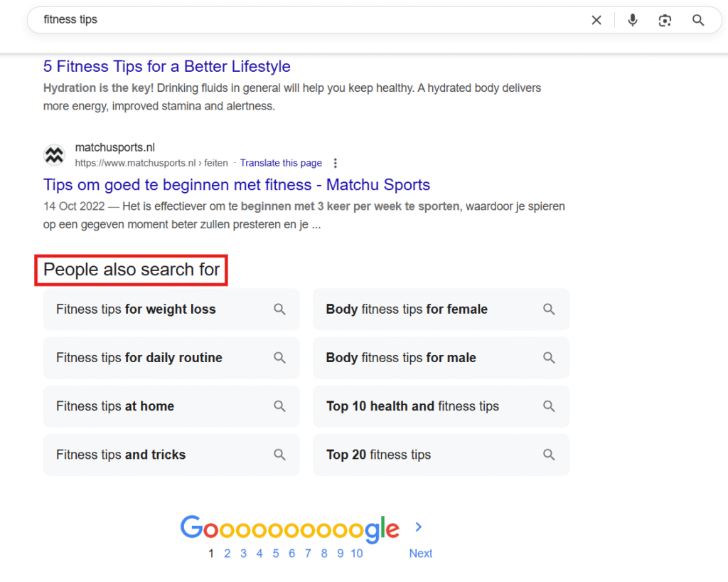Click inside the search input field
The width and height of the screenshot is (728, 582).
tap(284, 19)
